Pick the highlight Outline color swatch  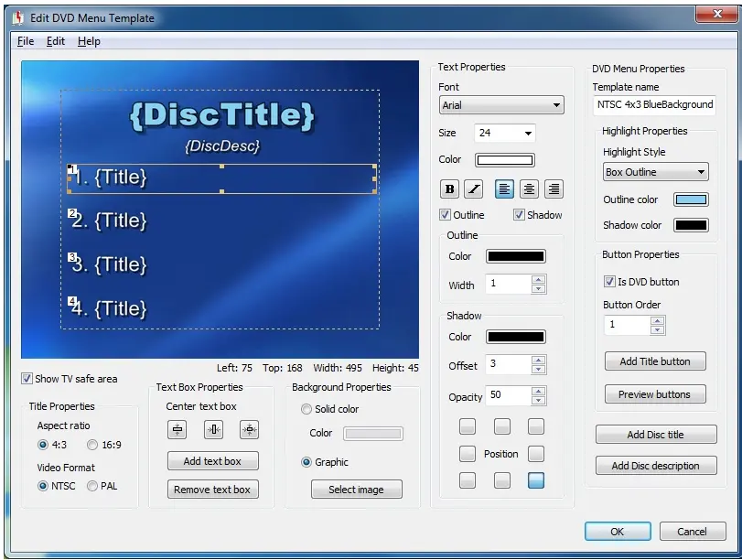coord(691,199)
